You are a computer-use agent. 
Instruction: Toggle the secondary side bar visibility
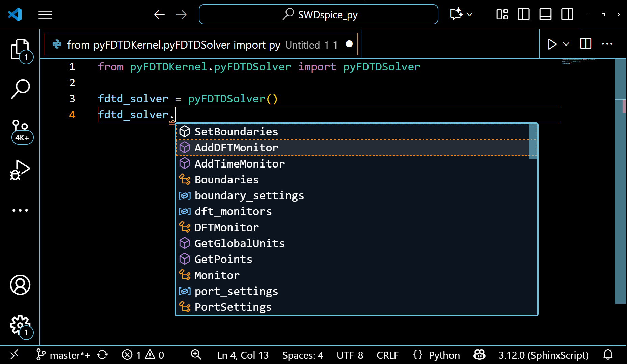567,14
